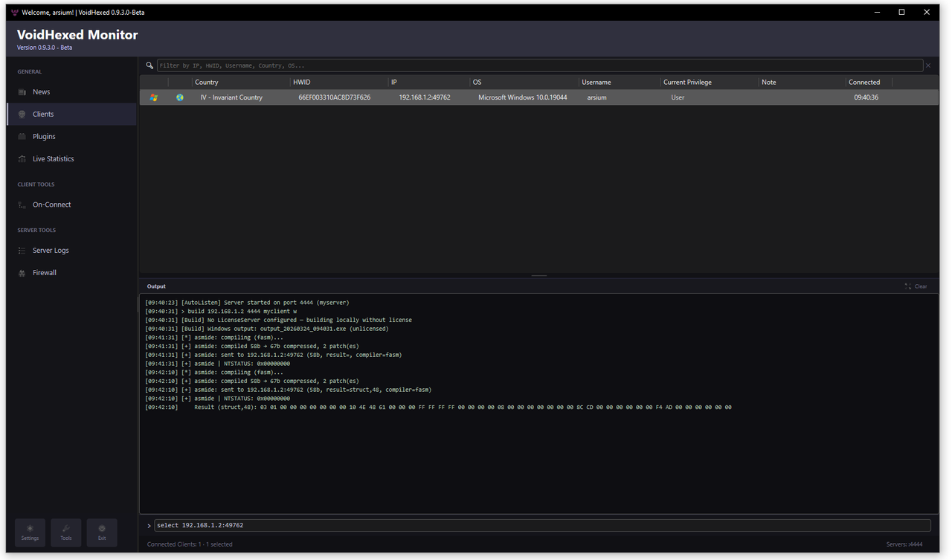Select the 'IV - Invariant Country' cell
Viewport: 952px width, 560px height.
(231, 97)
